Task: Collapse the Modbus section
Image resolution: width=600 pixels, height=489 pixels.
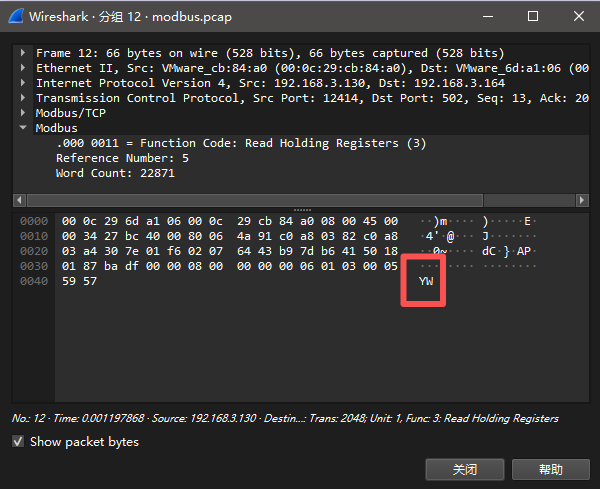Action: (x=25, y=128)
